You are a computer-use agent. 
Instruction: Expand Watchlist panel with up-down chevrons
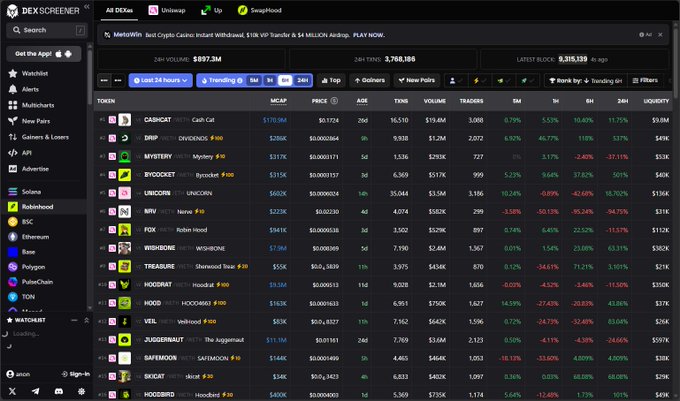(x=86, y=320)
